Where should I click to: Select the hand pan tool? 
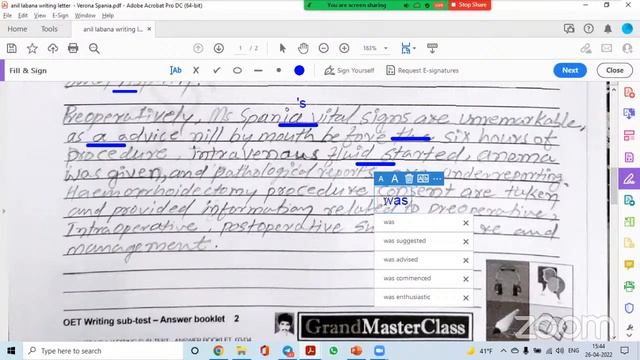coord(303,49)
